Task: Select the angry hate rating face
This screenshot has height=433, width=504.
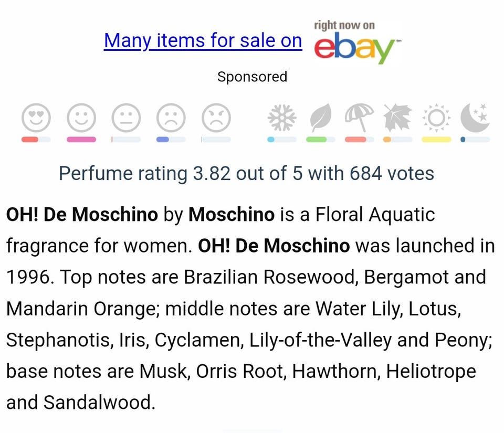Action: tap(216, 118)
